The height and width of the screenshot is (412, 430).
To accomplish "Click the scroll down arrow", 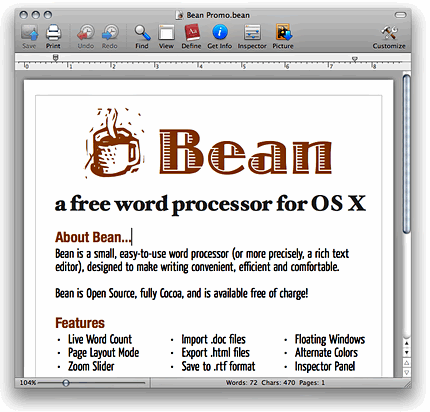I will click(406, 353).
